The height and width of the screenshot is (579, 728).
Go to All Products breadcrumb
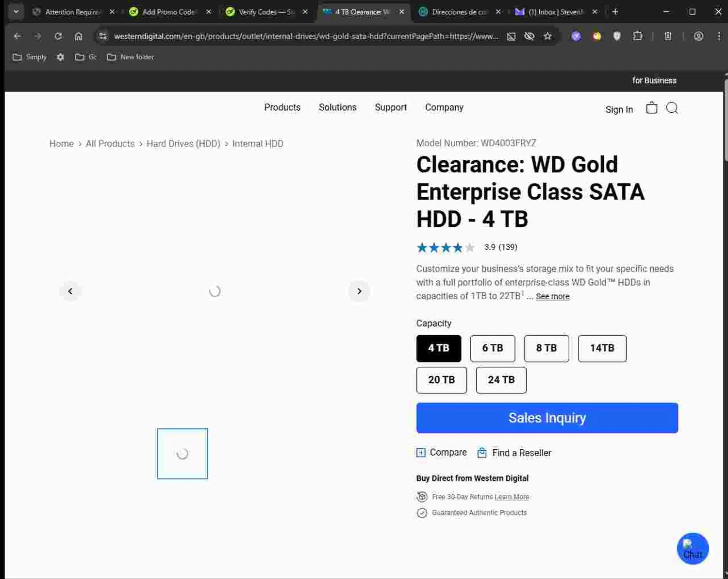(x=110, y=144)
